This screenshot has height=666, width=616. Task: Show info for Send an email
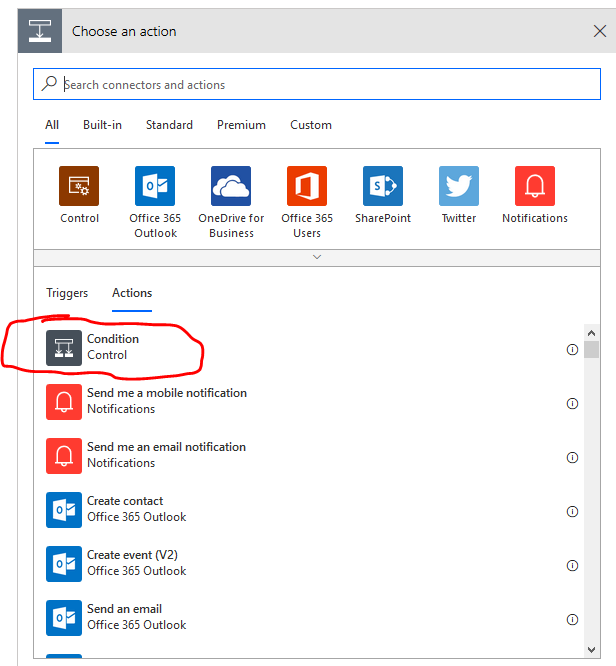pyautogui.click(x=572, y=619)
